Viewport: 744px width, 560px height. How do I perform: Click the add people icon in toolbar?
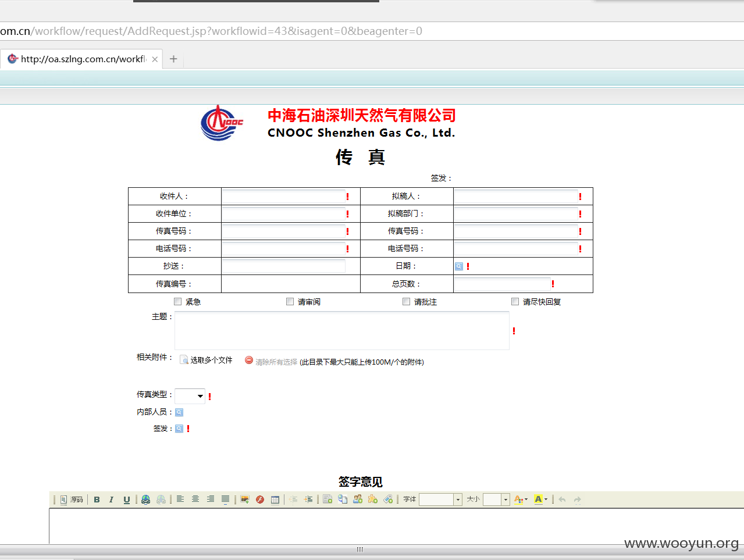(x=358, y=500)
